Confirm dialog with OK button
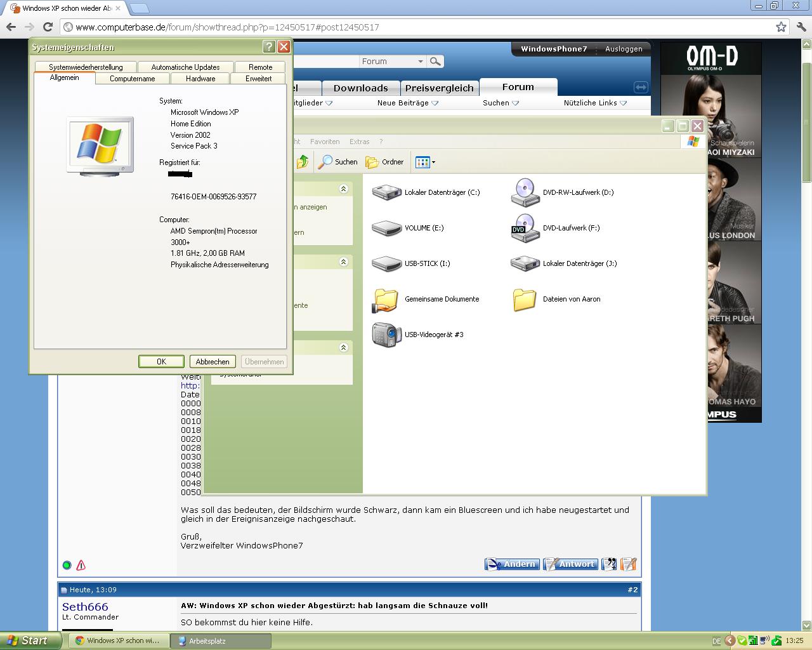This screenshot has height=650, width=812. (x=161, y=362)
